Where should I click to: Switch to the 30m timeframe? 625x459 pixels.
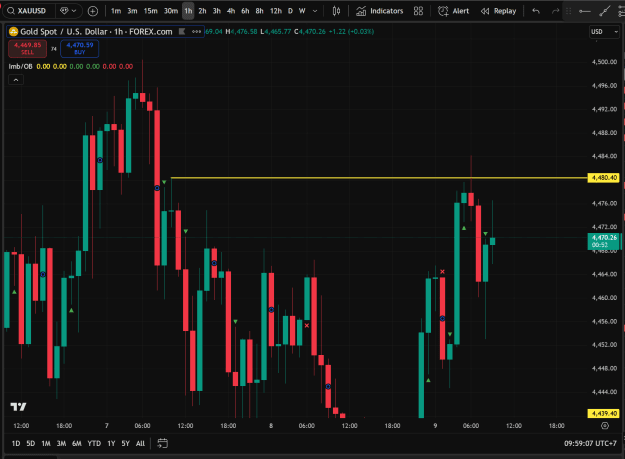(171, 11)
